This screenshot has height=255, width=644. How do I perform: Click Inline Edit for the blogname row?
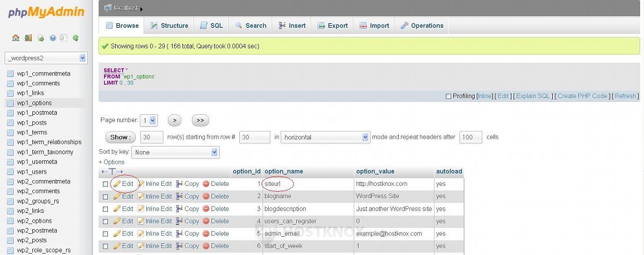(x=155, y=196)
